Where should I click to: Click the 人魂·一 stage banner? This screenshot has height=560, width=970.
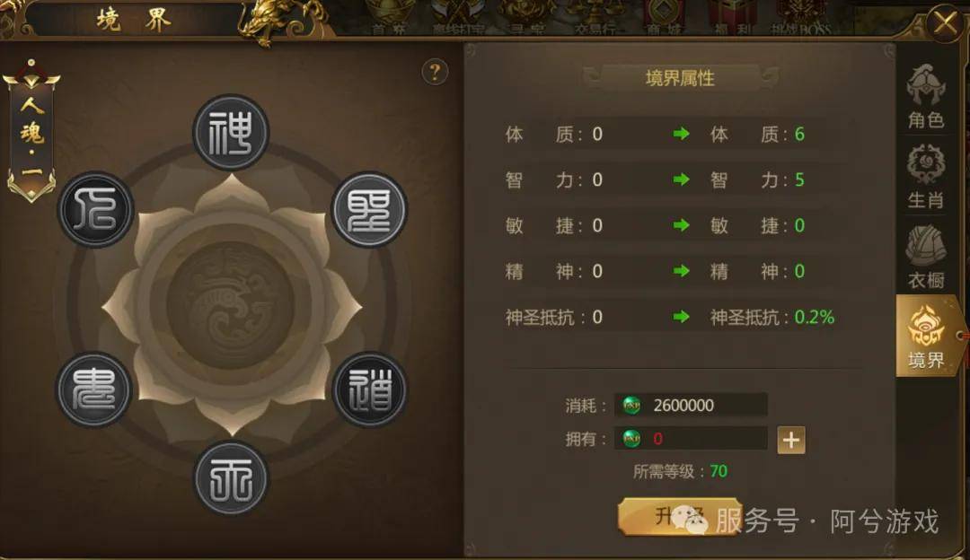[x=31, y=132]
